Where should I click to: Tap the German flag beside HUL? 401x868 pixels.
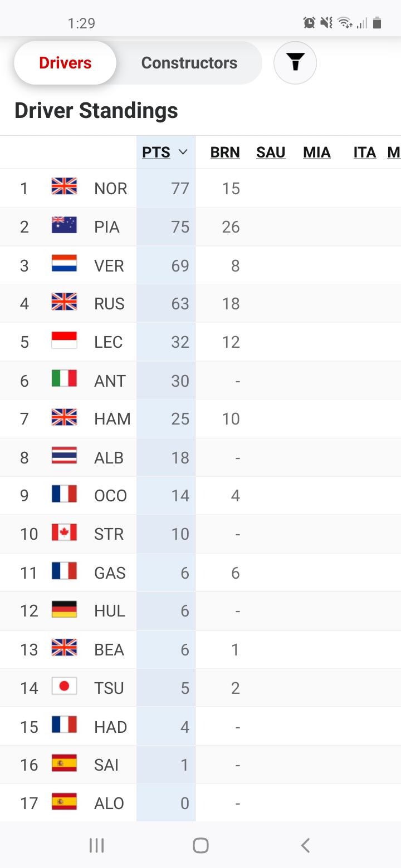(x=64, y=609)
